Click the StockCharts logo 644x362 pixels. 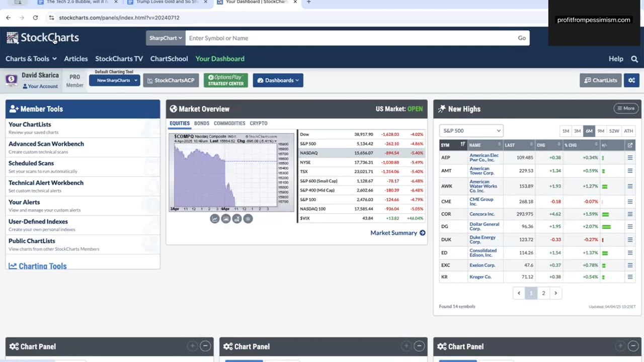coord(43,38)
